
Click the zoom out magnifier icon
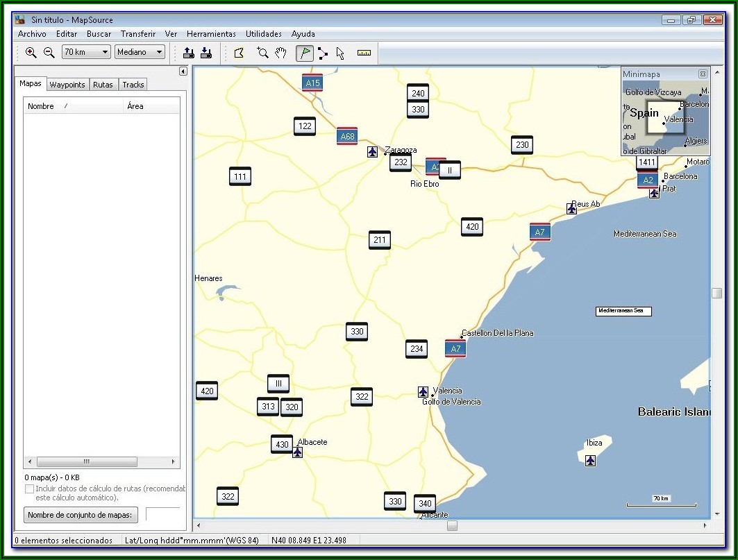pyautogui.click(x=49, y=52)
